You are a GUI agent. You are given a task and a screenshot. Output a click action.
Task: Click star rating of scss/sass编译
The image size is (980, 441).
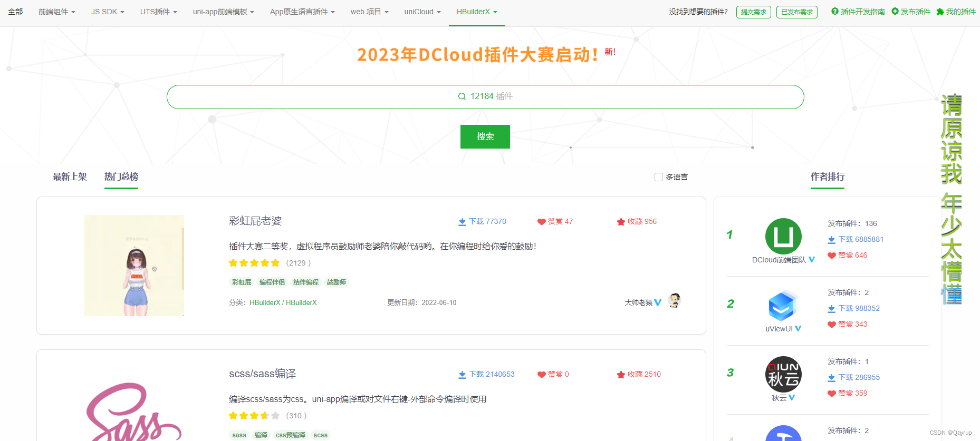[254, 416]
